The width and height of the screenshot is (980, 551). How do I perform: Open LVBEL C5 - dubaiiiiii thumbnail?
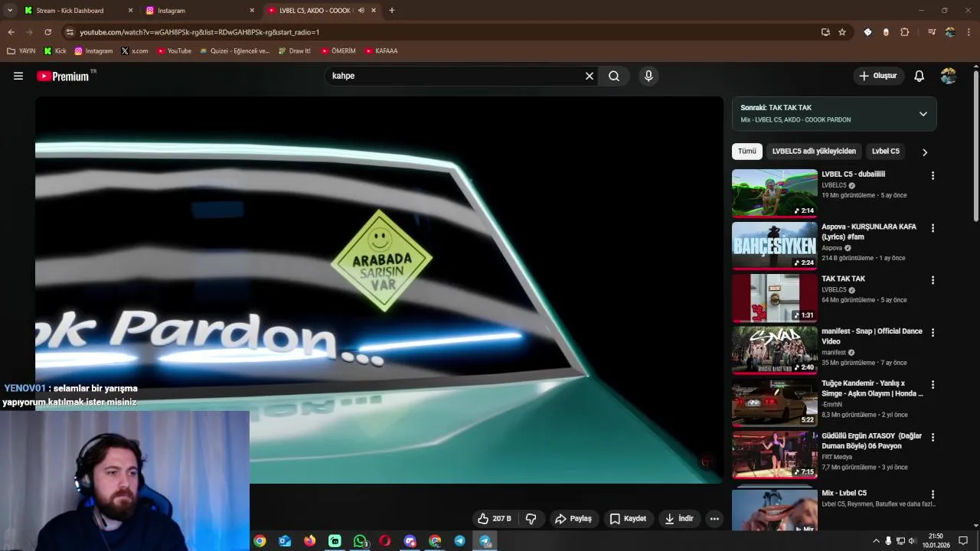coord(775,194)
